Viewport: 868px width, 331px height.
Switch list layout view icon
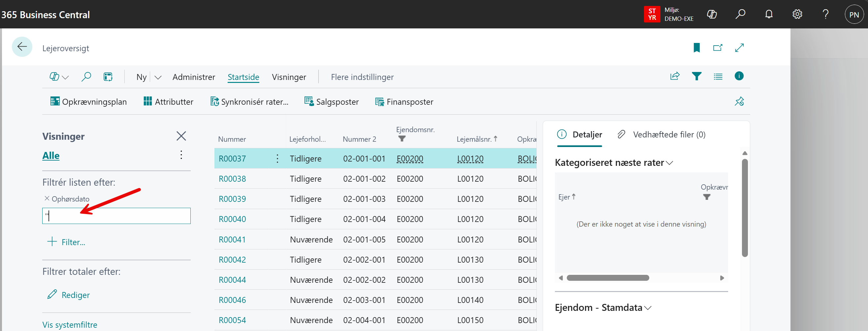point(718,77)
